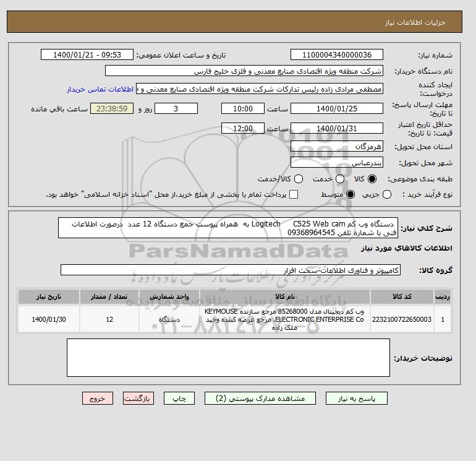Image resolution: width=476 pixels, height=461 pixels.
Task: Click the توضیحات خریدار label
Action: [x=423, y=358]
